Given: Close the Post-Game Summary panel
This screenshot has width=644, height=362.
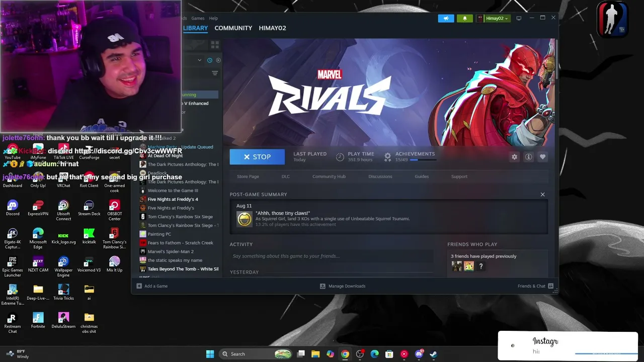Looking at the screenshot, I should pyautogui.click(x=542, y=195).
